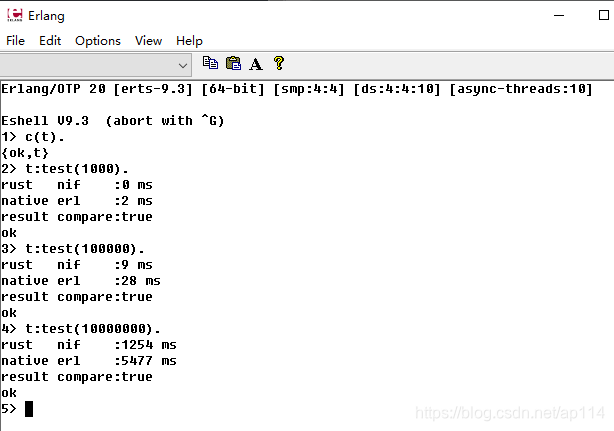Open the Edit menu
This screenshot has width=614, height=431.
[50, 41]
